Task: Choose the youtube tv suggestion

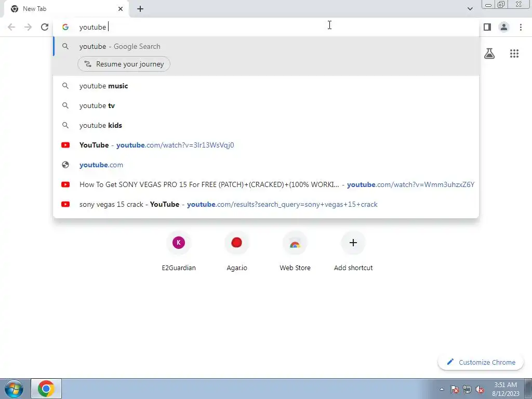Action: [266, 105]
